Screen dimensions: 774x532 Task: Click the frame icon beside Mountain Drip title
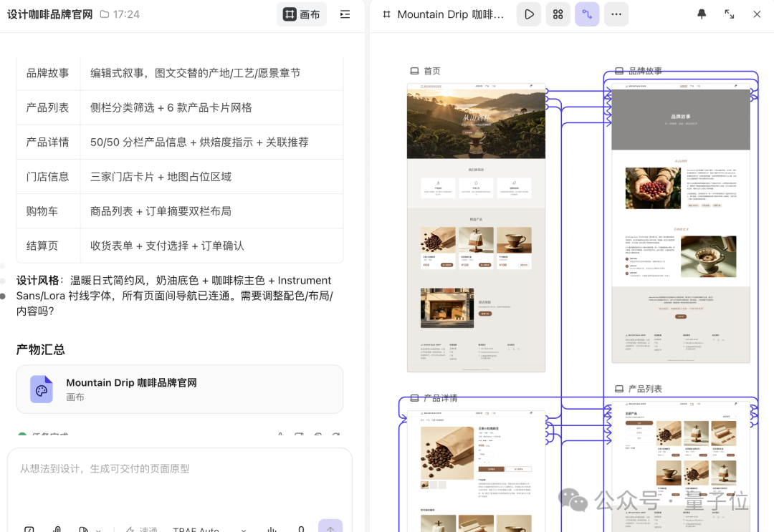pos(386,14)
